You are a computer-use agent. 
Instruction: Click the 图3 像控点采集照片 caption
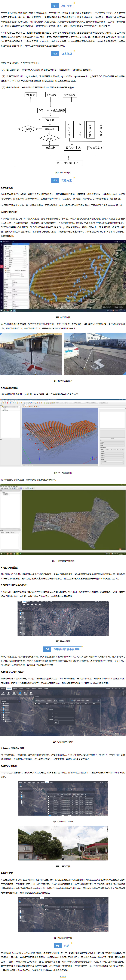click(x=63, y=381)
